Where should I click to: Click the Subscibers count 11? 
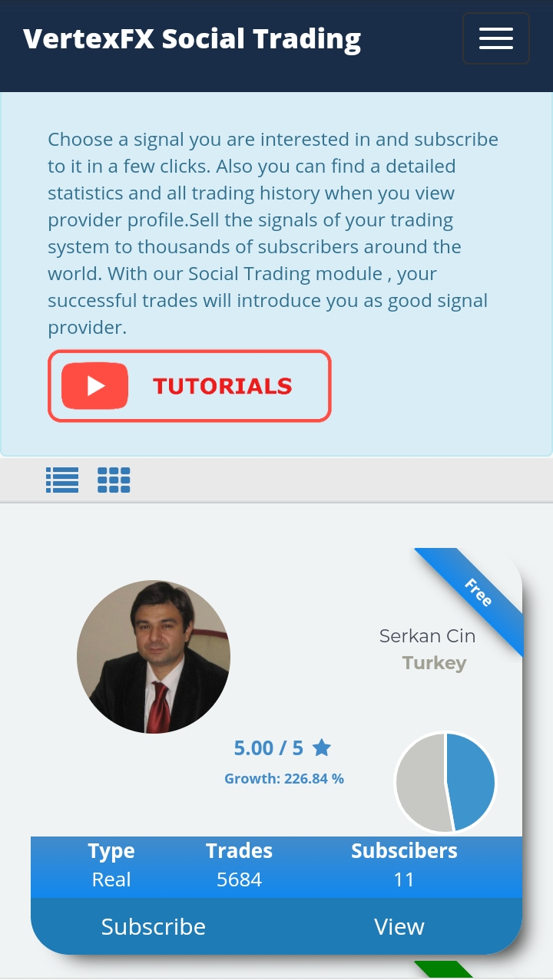click(404, 879)
